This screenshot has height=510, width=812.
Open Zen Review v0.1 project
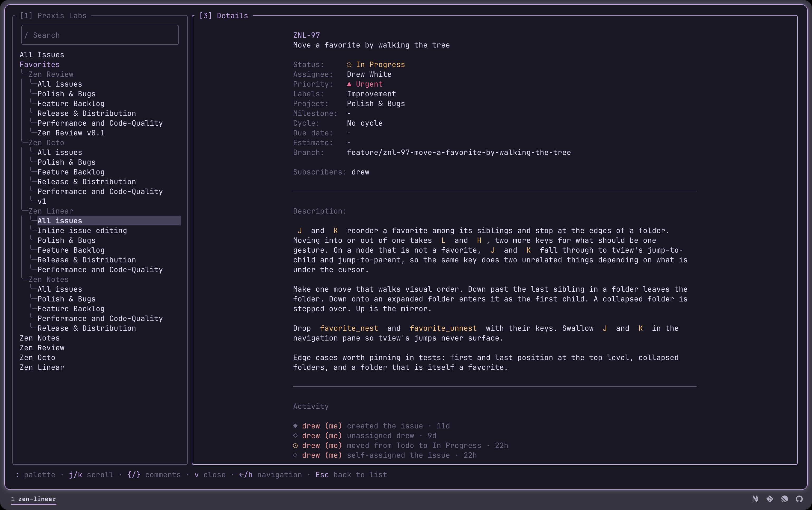tap(71, 133)
